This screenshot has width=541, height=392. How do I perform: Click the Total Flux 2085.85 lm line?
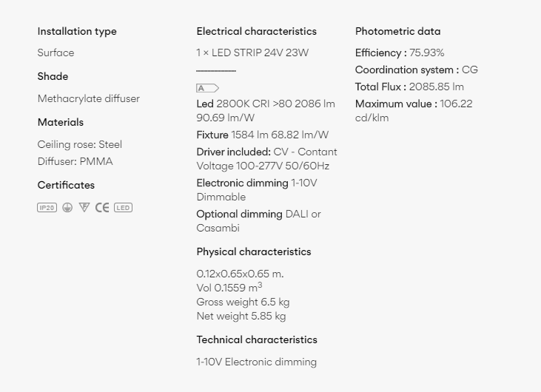[x=409, y=87]
